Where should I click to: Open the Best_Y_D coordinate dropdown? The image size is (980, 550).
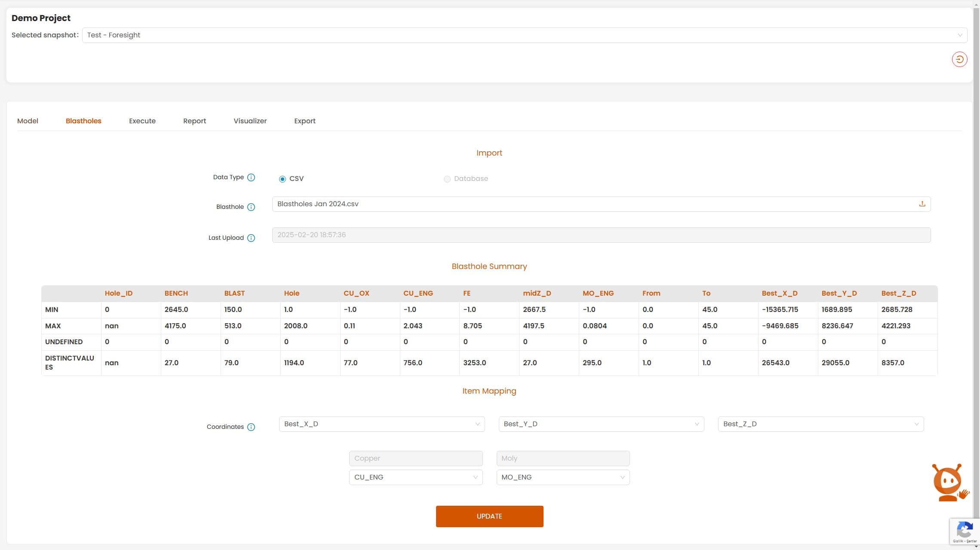click(601, 424)
